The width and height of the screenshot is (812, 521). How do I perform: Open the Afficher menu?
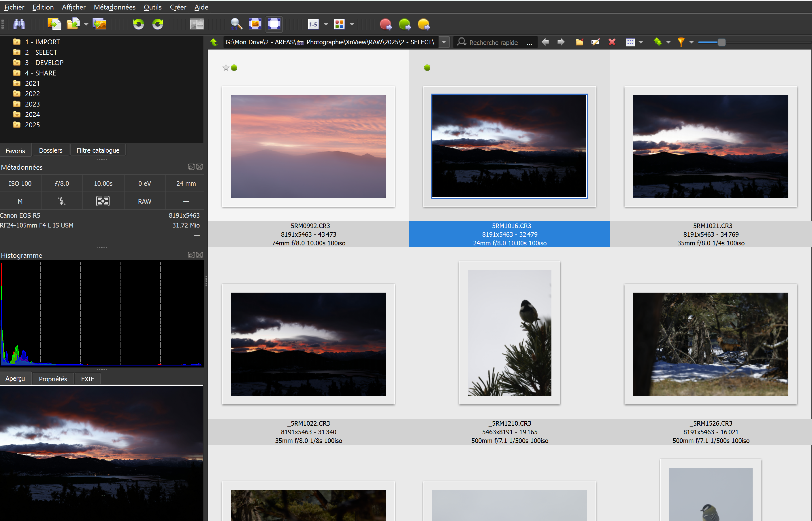(x=74, y=7)
